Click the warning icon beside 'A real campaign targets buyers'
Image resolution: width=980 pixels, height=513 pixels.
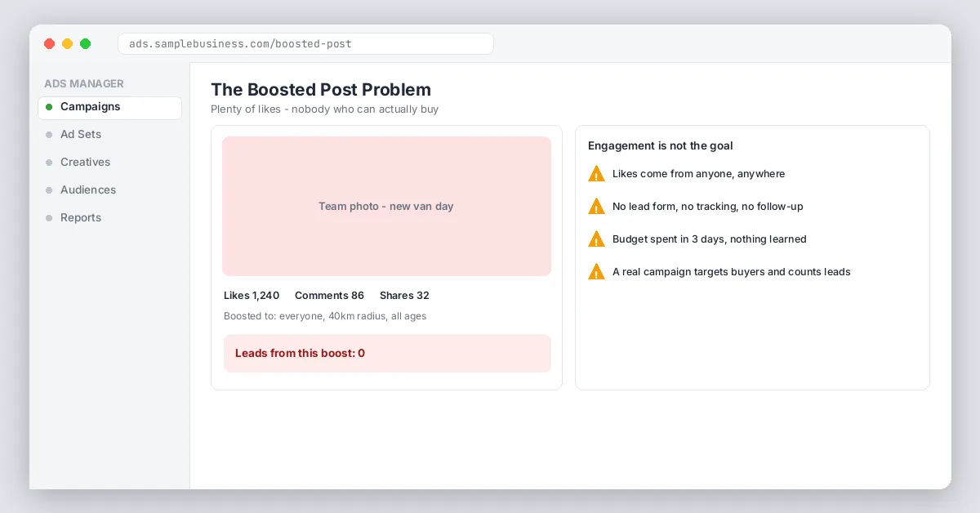(x=597, y=271)
